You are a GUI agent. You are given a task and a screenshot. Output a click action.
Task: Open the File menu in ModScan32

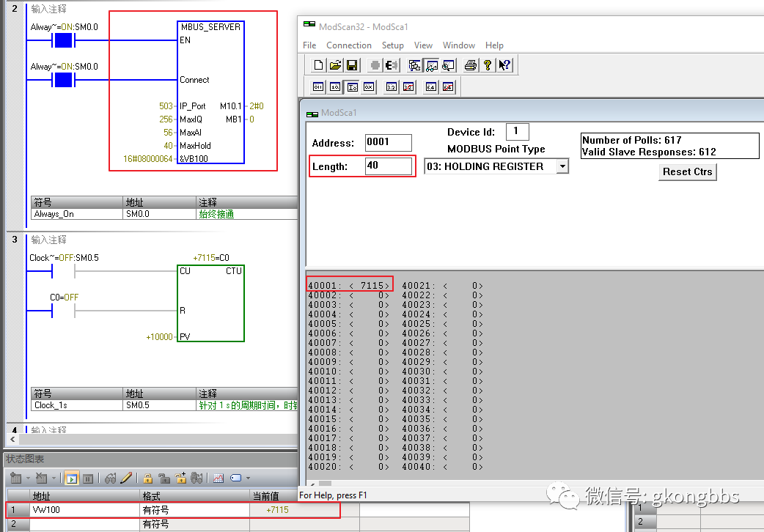[x=309, y=45]
